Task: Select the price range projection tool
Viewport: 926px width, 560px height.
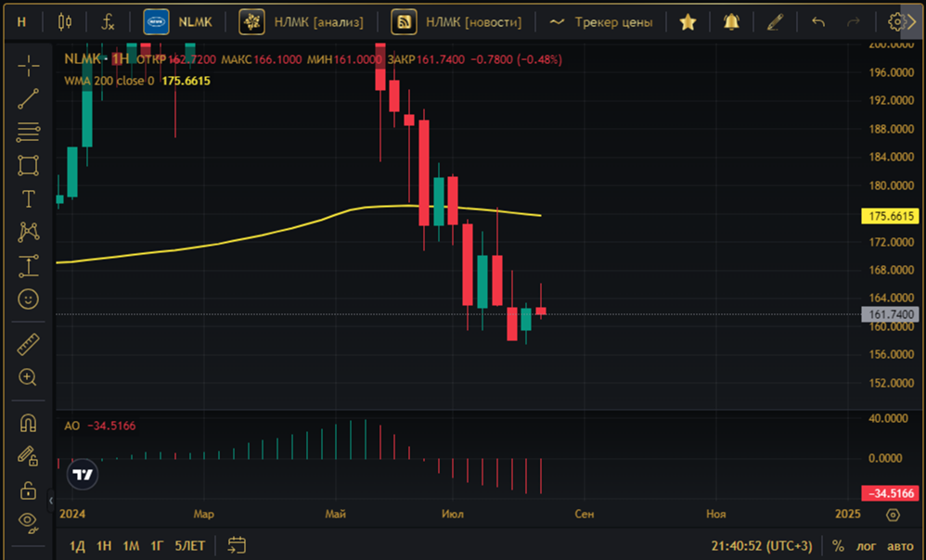Action: coord(29,265)
